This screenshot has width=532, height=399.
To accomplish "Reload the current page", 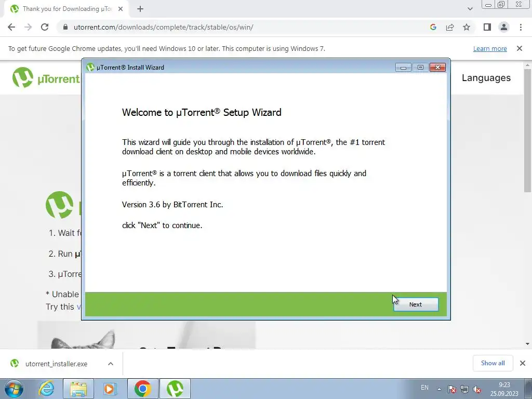I will [45, 27].
